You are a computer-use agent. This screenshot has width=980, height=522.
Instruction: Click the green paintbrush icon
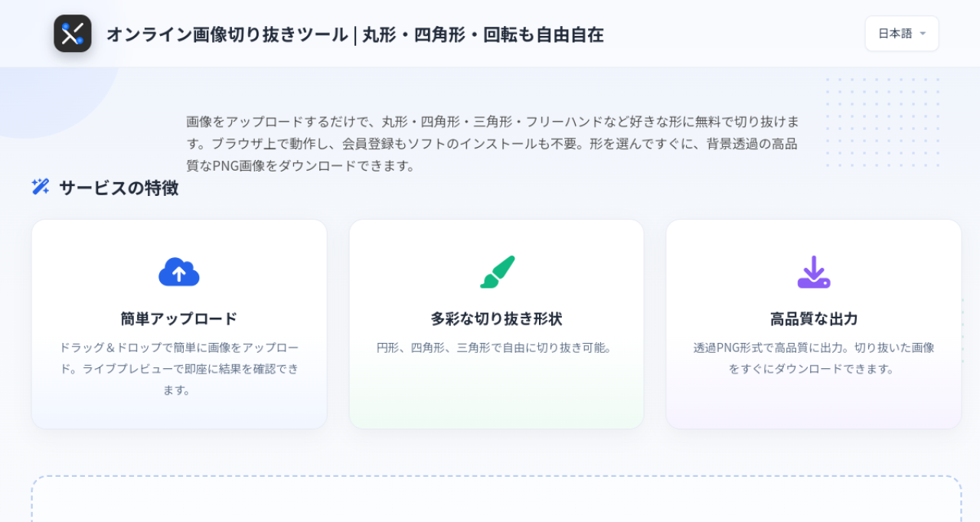coord(497,272)
